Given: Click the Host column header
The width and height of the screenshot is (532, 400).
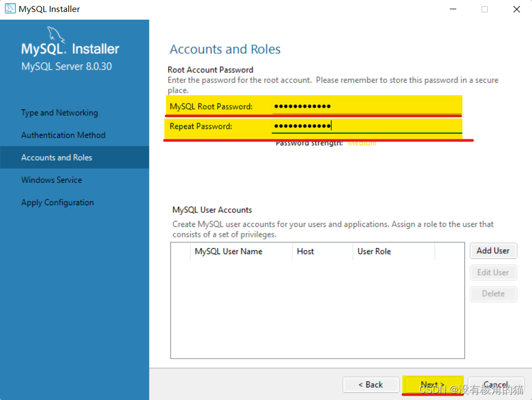Looking at the screenshot, I should pos(305,251).
